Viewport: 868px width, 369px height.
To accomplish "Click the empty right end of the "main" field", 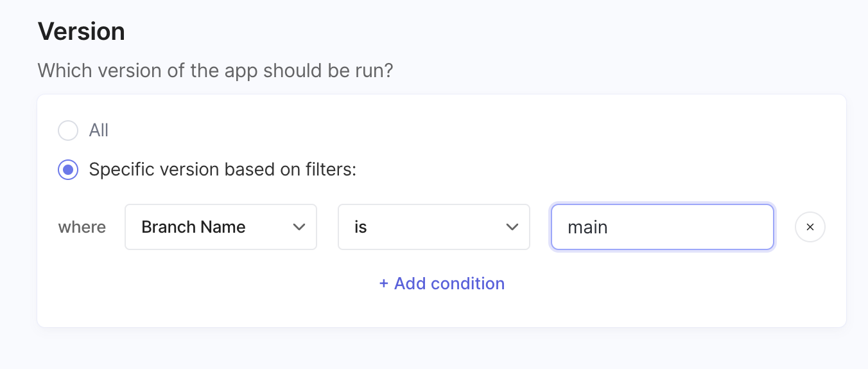I will coord(738,227).
